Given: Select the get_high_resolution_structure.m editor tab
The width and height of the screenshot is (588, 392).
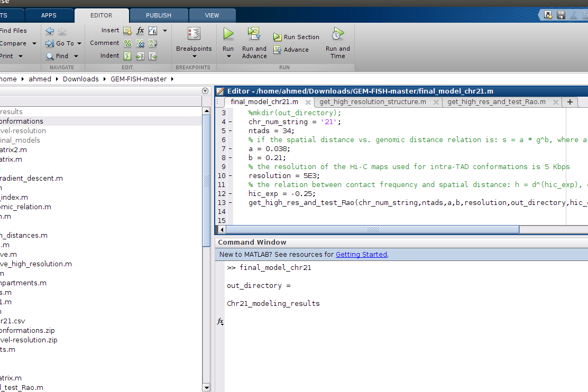Looking at the screenshot, I should pos(373,102).
